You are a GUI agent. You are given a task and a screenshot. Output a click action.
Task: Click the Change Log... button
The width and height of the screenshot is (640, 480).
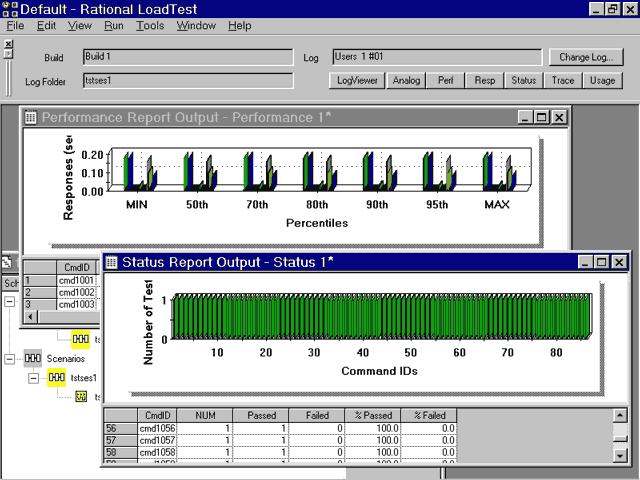[x=586, y=57]
